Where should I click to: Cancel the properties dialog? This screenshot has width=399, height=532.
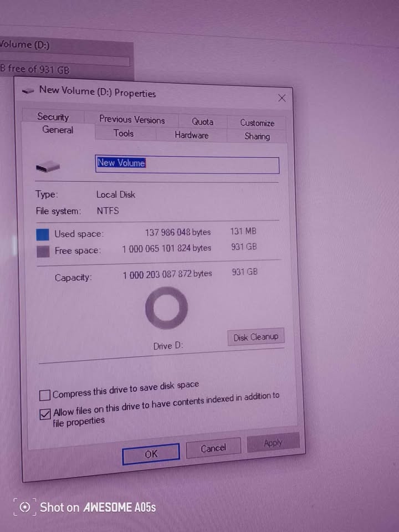[x=213, y=448]
